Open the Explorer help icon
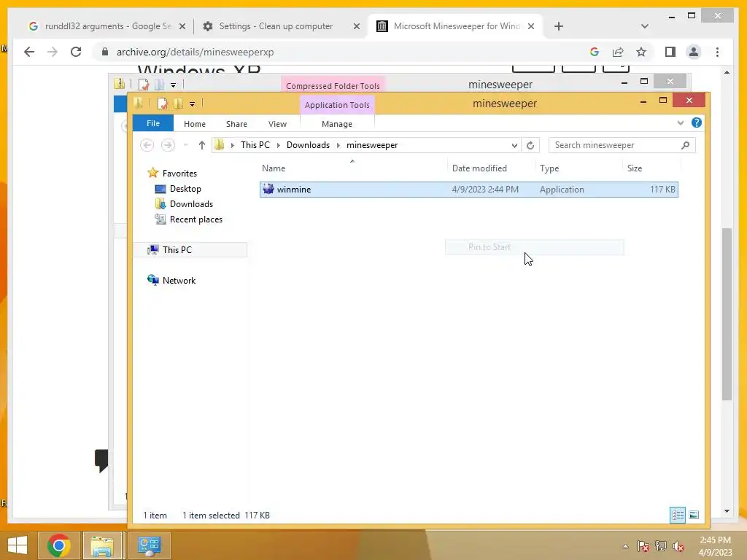The image size is (747, 560). (x=696, y=122)
